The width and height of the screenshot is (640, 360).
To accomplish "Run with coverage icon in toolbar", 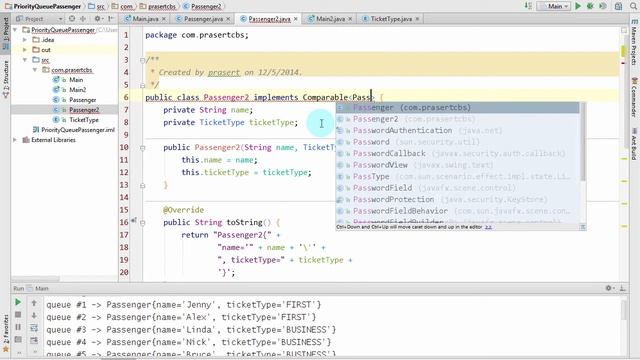I will click(602, 6).
